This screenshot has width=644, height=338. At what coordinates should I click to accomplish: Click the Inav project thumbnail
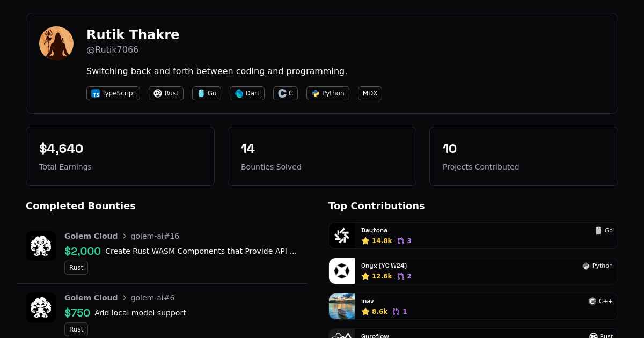click(x=342, y=306)
